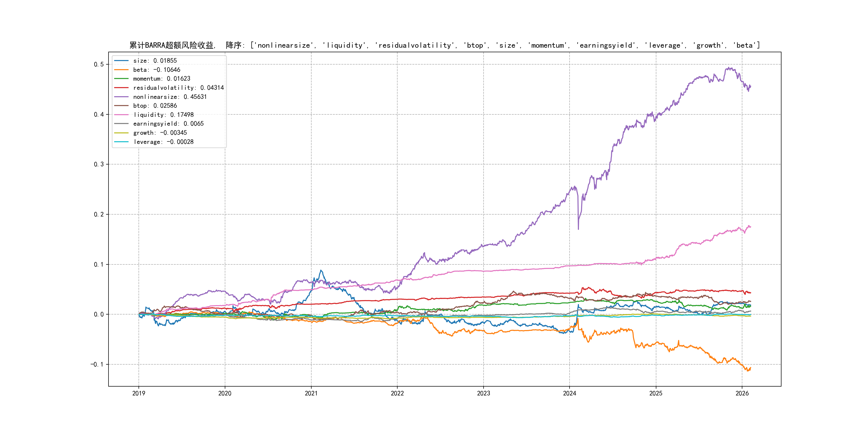Click the 2022 x-axis tick label
Screen dimensions: 868x434
[397, 393]
